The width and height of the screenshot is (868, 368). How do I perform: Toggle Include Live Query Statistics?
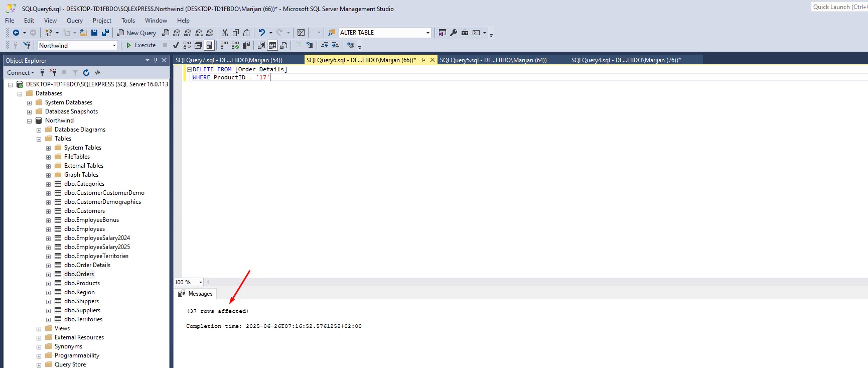point(235,45)
